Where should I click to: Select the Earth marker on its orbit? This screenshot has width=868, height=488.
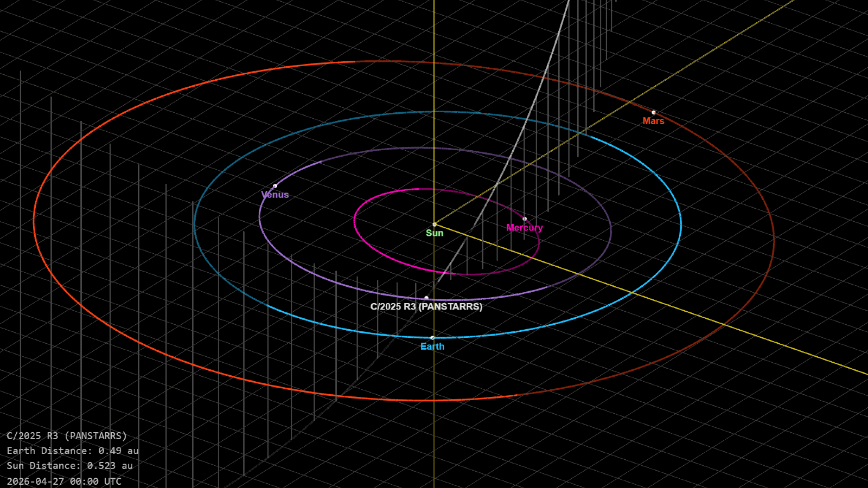[432, 337]
